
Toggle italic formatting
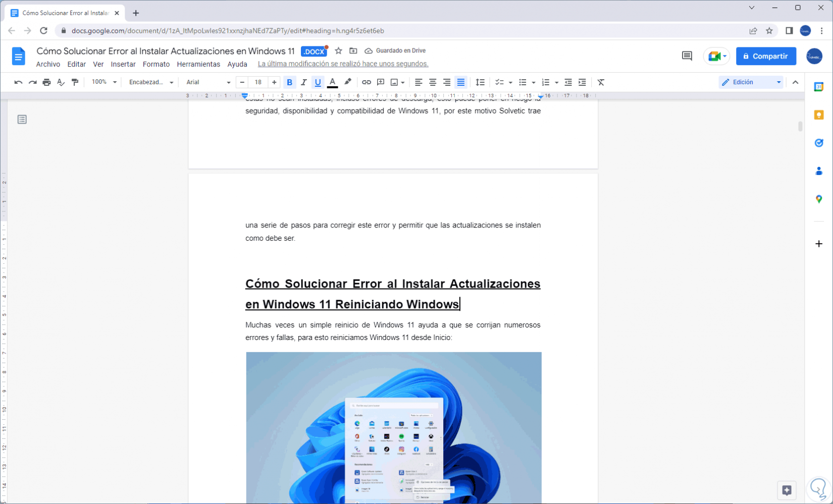(x=303, y=82)
